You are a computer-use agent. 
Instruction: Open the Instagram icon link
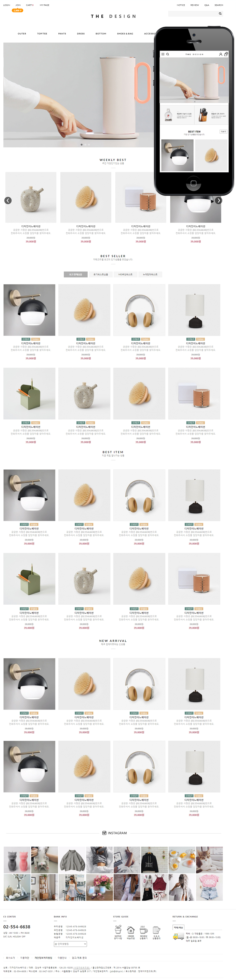pos(104,833)
